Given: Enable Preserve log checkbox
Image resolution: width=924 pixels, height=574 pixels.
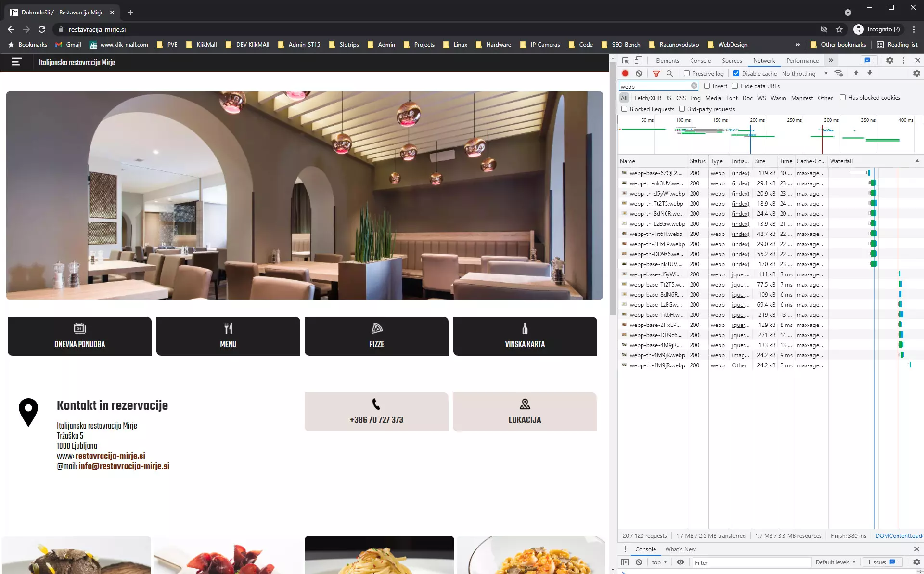Looking at the screenshot, I should (x=687, y=74).
